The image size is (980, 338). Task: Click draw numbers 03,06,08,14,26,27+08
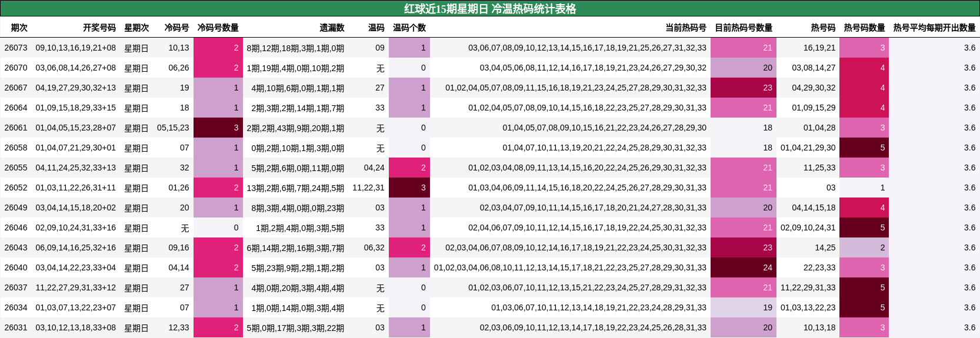tap(76, 68)
